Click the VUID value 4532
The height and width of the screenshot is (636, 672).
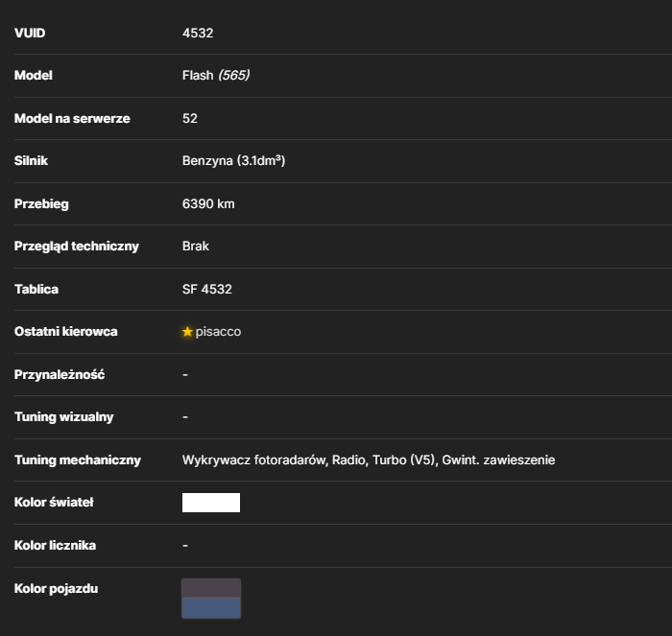[198, 33]
